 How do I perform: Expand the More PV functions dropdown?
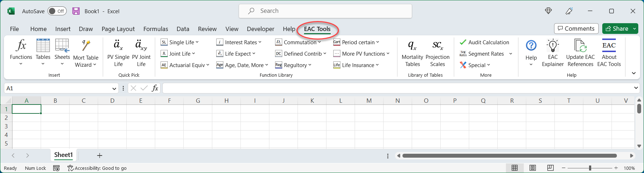tap(361, 54)
